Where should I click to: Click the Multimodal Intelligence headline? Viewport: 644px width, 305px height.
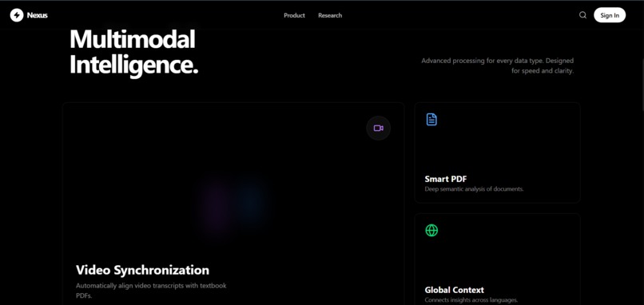click(134, 53)
